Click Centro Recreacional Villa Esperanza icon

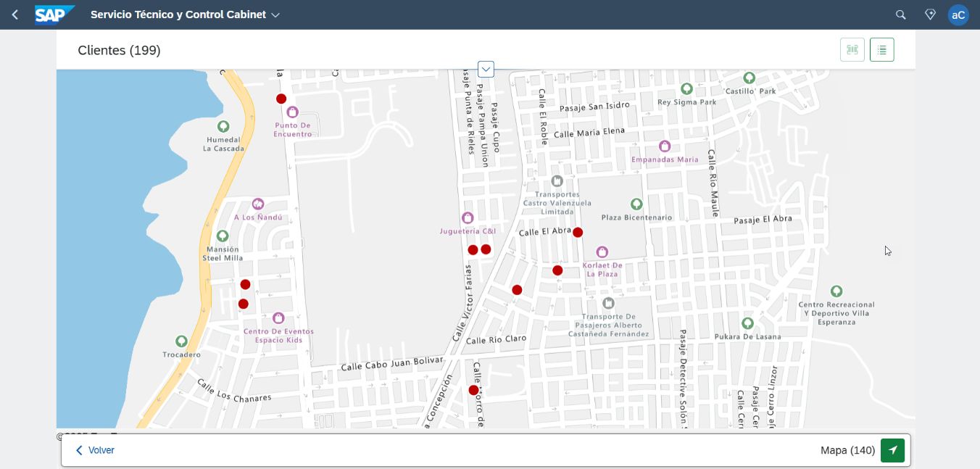pyautogui.click(x=836, y=291)
